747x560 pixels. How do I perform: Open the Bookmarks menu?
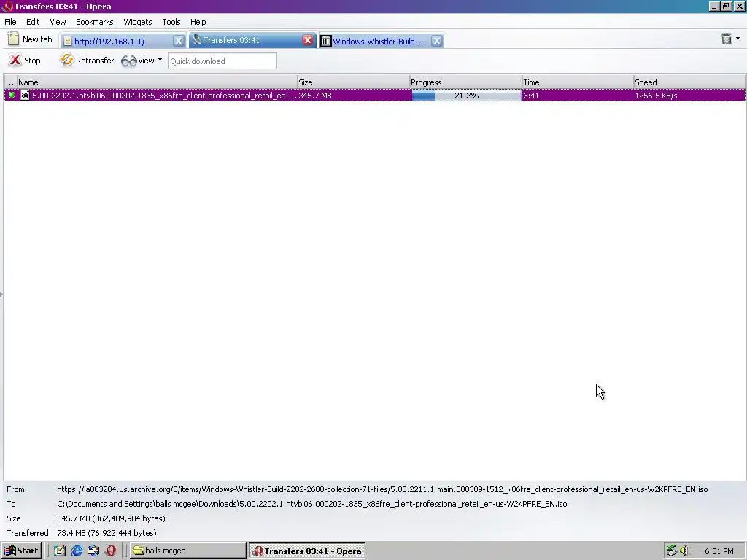coord(94,22)
